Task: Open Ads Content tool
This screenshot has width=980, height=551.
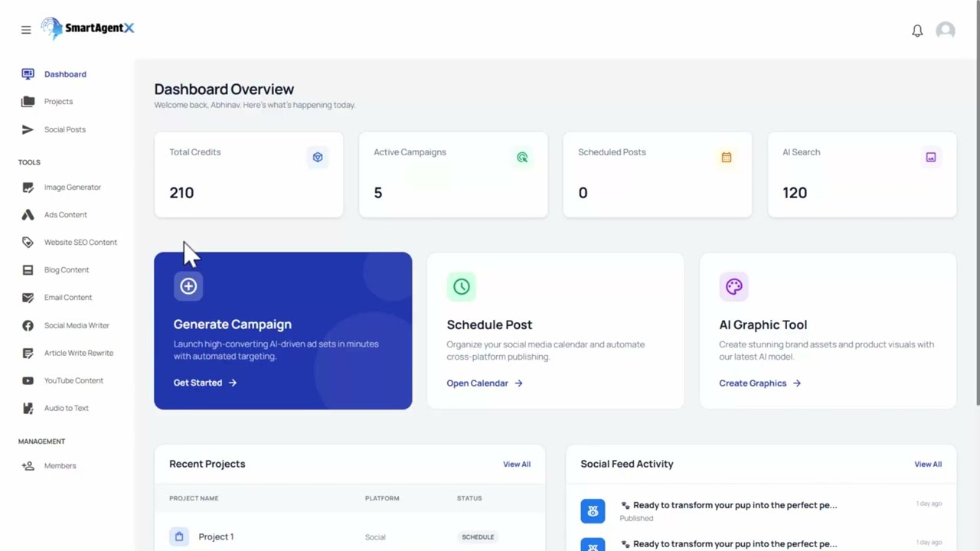Action: click(x=65, y=214)
